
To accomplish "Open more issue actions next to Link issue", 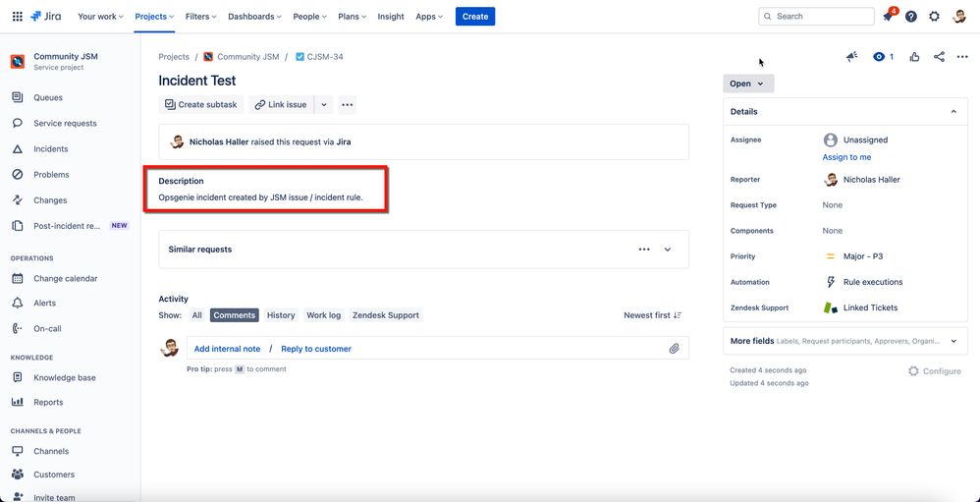I will pos(348,105).
